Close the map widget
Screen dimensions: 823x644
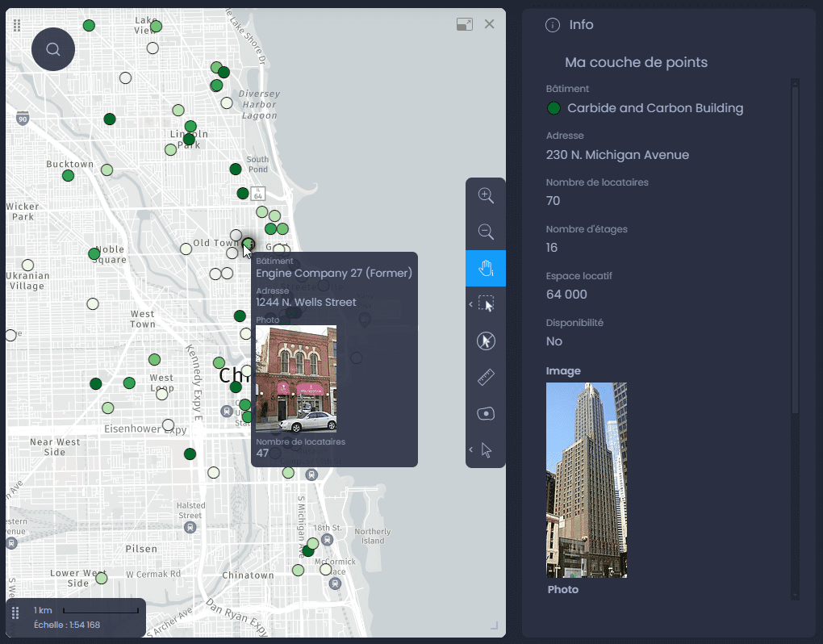tap(489, 24)
